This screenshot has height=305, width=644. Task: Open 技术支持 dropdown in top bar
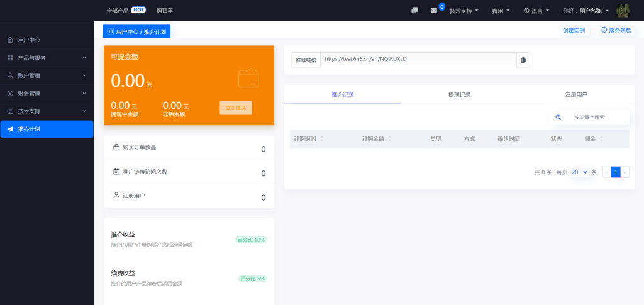click(464, 11)
